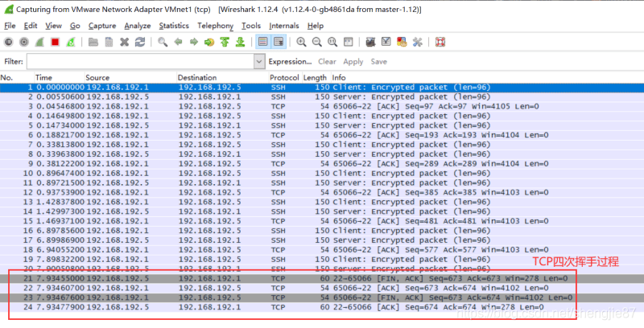Viewport: 644px width, 328px height.
Task: Toggle packet list colorization
Action: (x=262, y=42)
